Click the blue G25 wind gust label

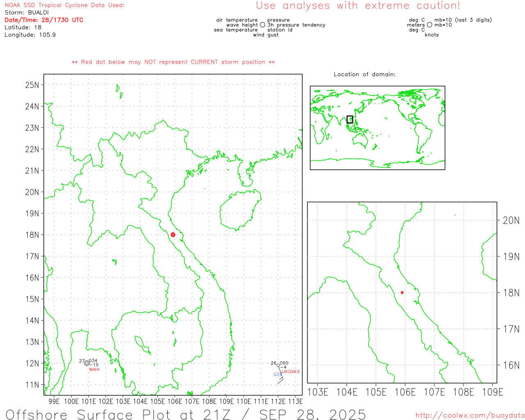(x=278, y=374)
